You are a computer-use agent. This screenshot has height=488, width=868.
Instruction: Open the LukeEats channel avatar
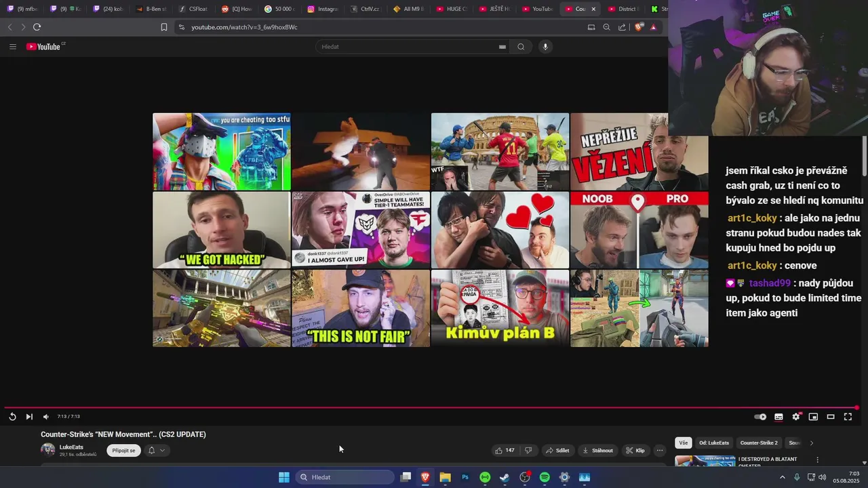pyautogui.click(x=47, y=450)
